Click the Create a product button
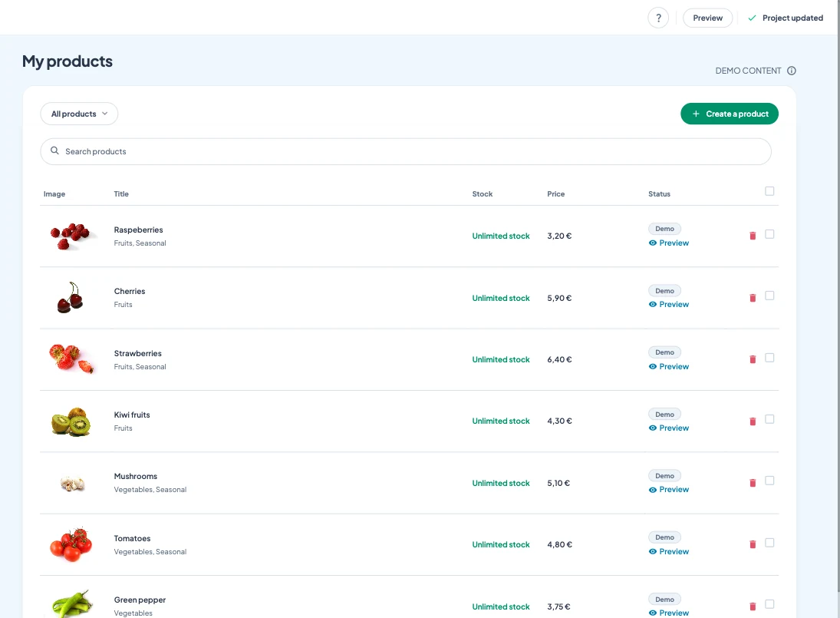Screen dimensions: 840x618 pyautogui.click(x=729, y=114)
